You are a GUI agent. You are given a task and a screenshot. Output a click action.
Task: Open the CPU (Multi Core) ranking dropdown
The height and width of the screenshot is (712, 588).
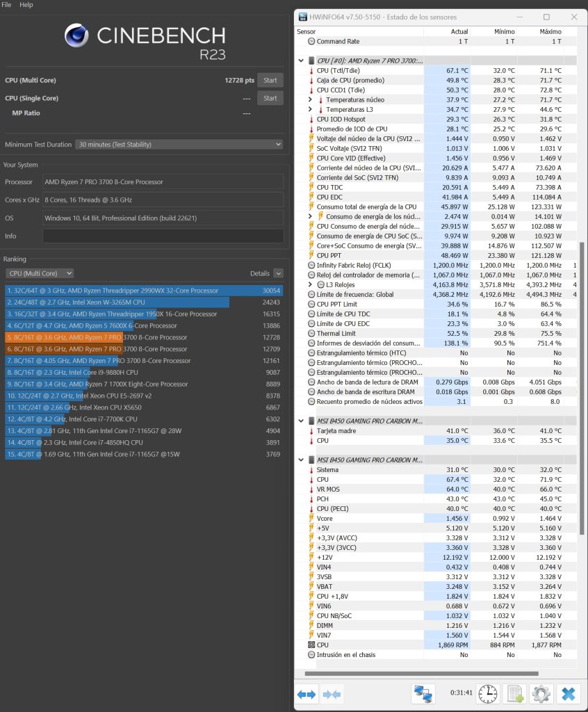click(x=40, y=273)
